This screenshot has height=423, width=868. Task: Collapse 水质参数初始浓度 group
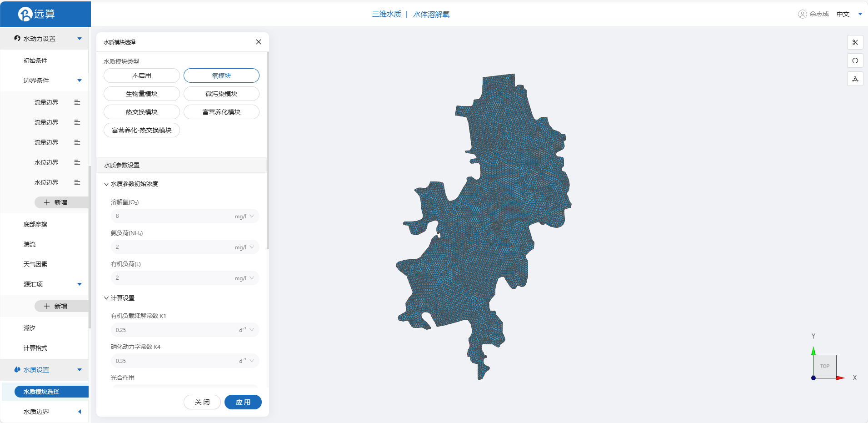tap(106, 184)
